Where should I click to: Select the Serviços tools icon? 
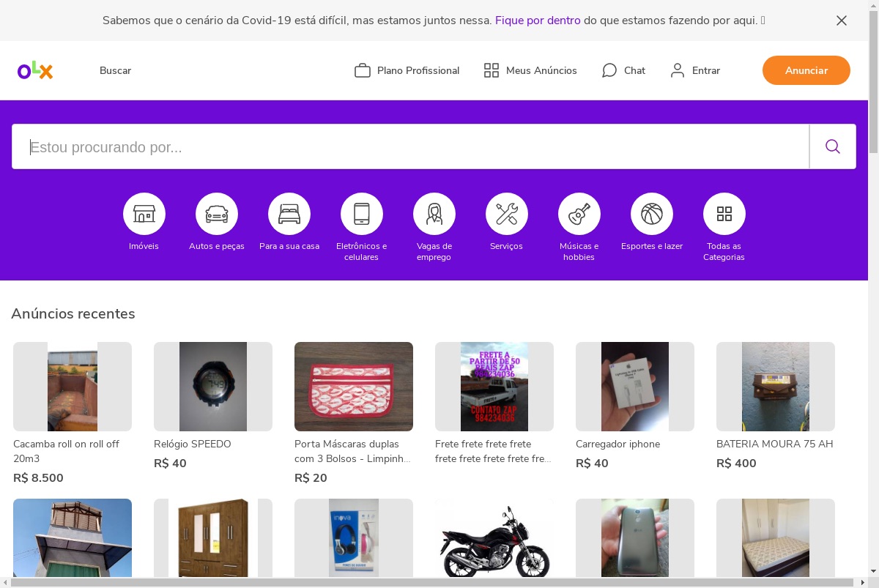pyautogui.click(x=507, y=214)
